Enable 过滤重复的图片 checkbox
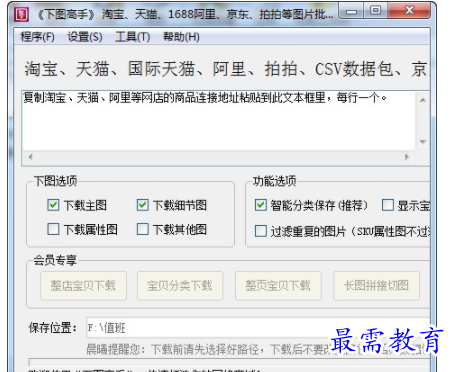This screenshot has height=372, width=452. (x=261, y=231)
